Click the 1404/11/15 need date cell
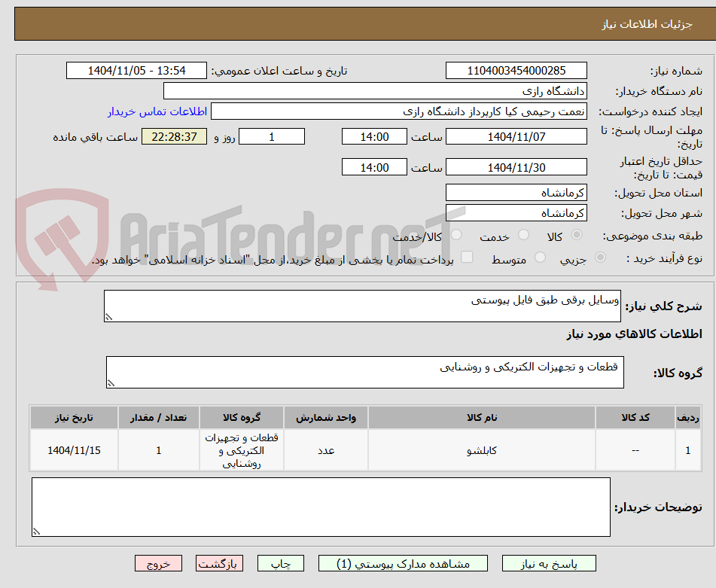The width and height of the screenshot is (716, 588). tap(74, 450)
